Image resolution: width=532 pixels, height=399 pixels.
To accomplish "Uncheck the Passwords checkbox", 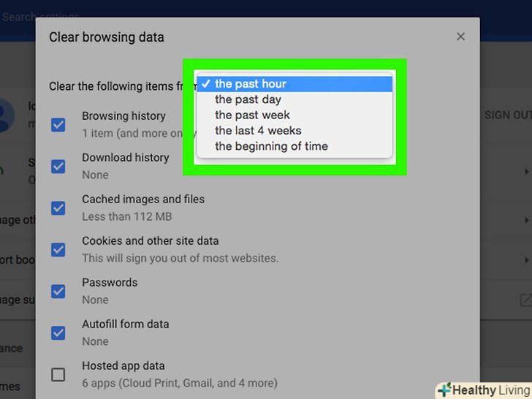I will point(58,292).
